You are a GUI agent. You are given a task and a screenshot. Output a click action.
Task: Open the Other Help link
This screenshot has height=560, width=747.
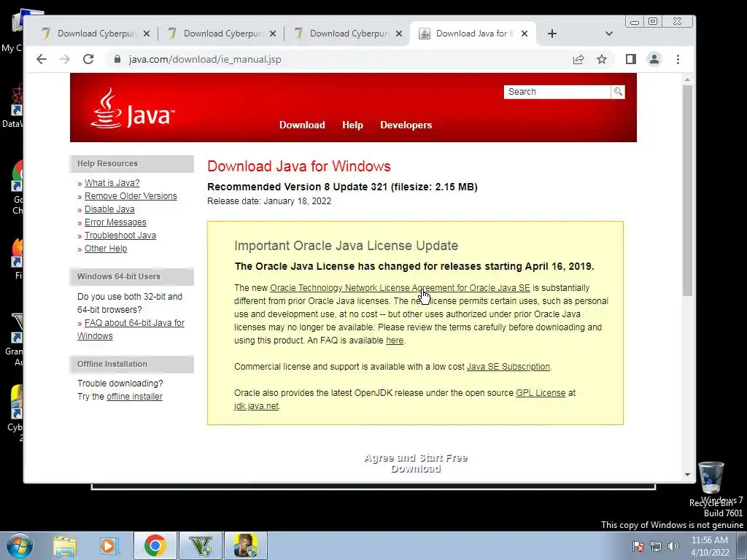tap(106, 249)
